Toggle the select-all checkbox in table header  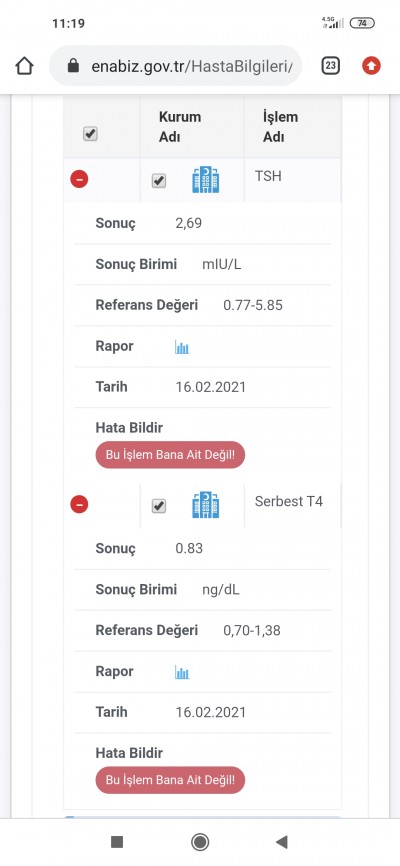[x=90, y=134]
